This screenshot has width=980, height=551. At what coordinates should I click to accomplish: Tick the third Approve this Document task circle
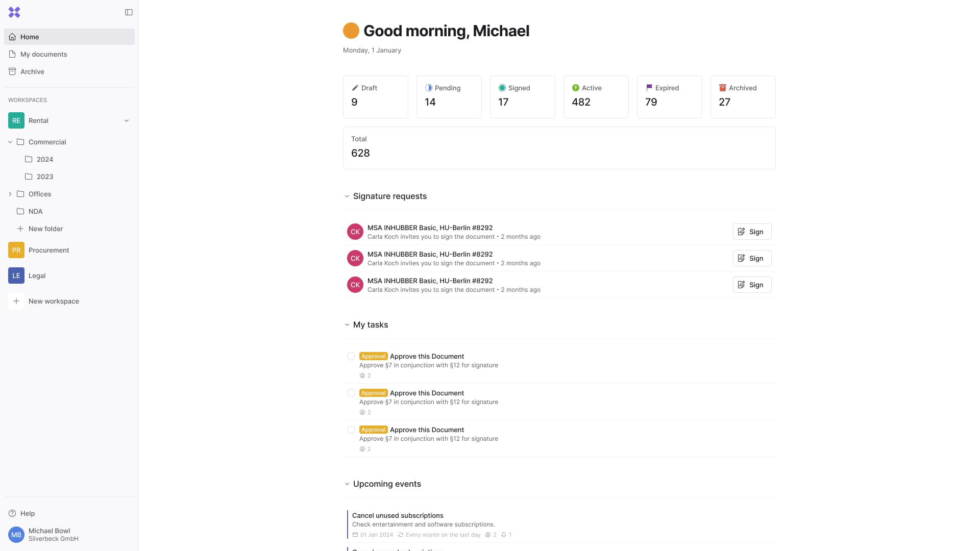tap(351, 430)
